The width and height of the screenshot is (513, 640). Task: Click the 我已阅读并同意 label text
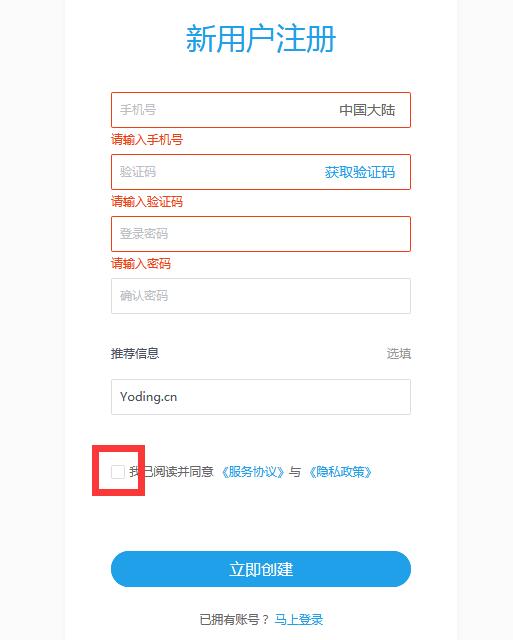pos(171,472)
